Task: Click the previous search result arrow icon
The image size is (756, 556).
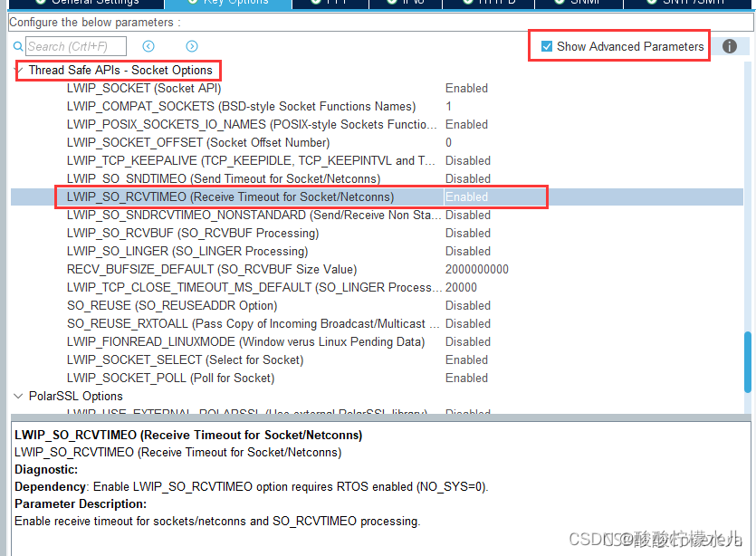Action: (148, 45)
